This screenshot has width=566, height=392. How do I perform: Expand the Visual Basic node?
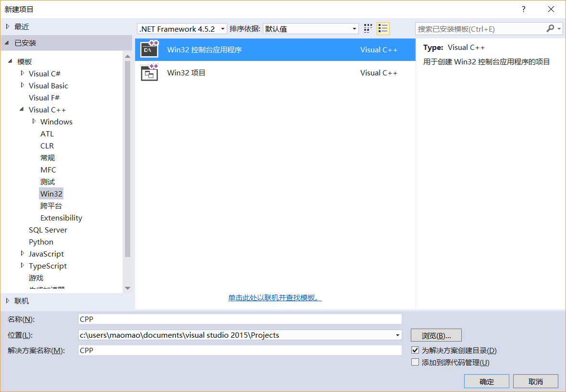point(23,85)
